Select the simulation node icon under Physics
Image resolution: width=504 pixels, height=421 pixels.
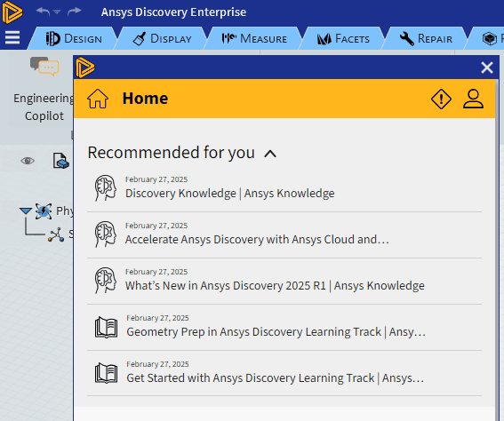56,234
